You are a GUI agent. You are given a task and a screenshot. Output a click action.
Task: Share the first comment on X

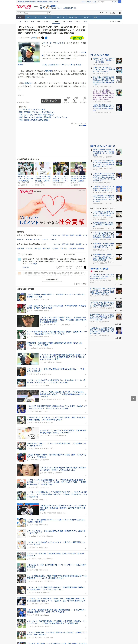tap(85, 267)
